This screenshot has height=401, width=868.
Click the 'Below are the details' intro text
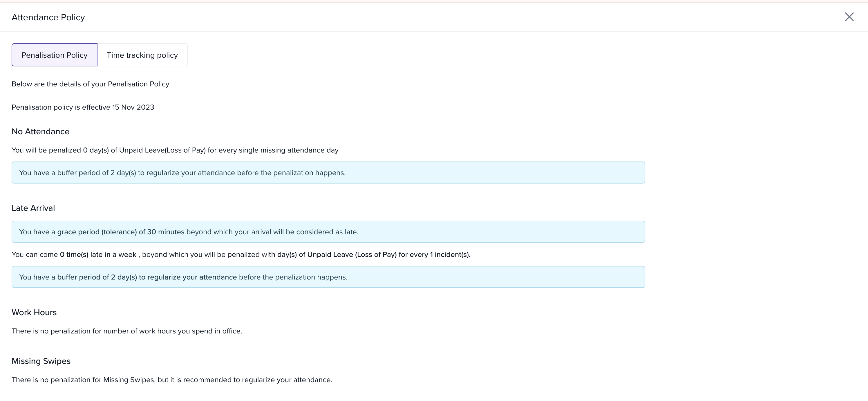click(90, 84)
